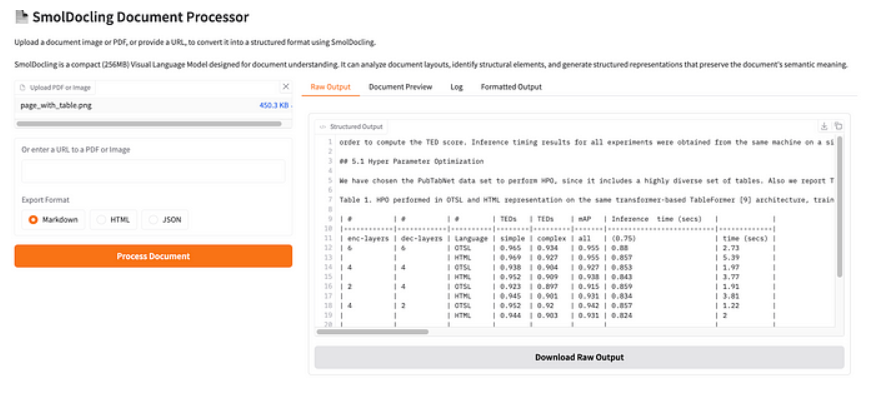Click the 'Export Format' label

[46, 200]
